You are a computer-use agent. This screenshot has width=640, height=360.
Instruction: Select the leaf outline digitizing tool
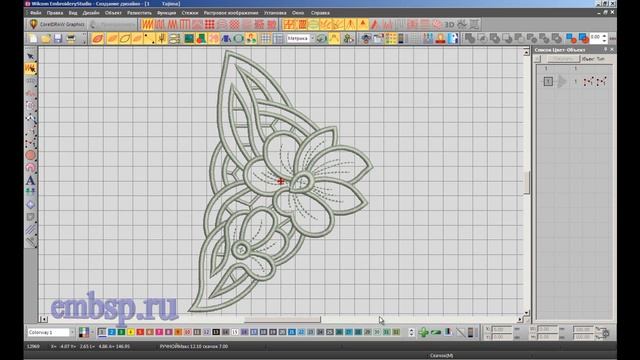point(125,39)
